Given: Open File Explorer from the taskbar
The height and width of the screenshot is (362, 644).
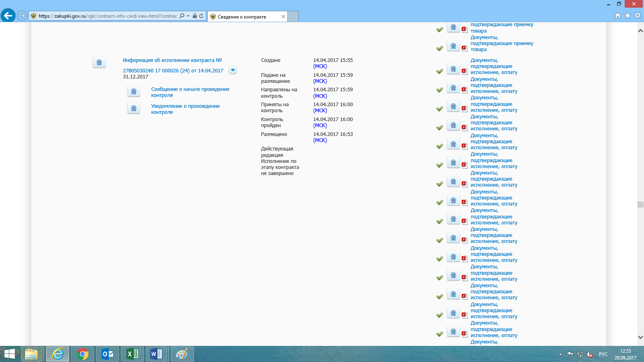Looking at the screenshot, I should (31, 354).
